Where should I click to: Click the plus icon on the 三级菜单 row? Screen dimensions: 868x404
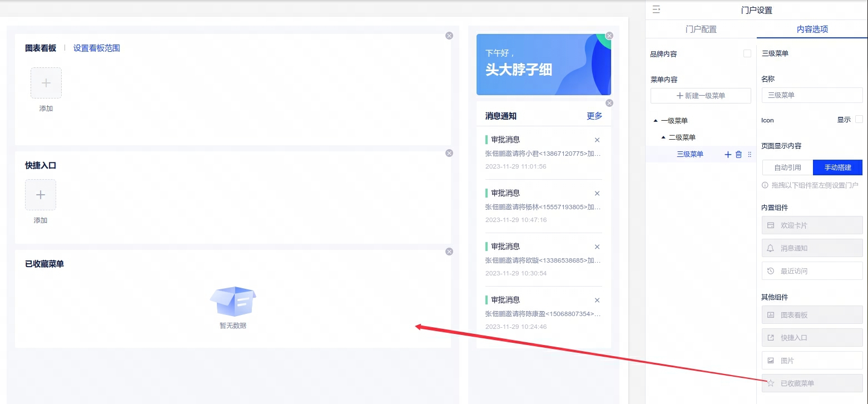click(x=728, y=155)
